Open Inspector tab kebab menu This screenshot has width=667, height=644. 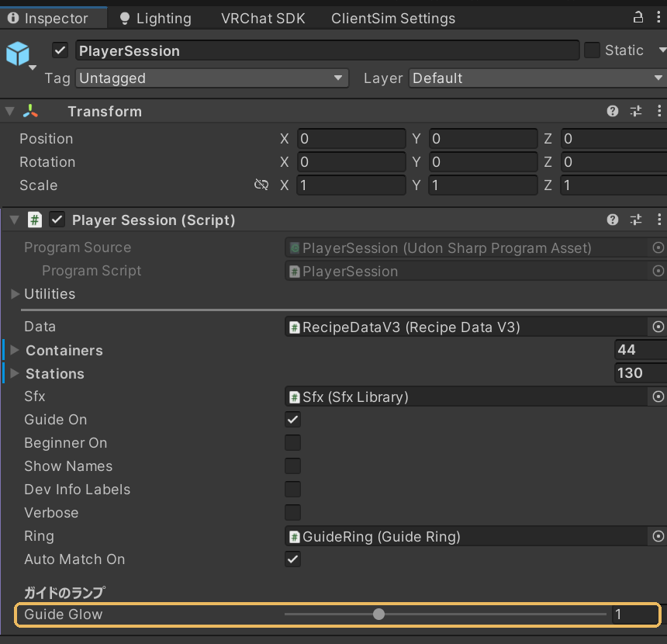click(x=659, y=17)
